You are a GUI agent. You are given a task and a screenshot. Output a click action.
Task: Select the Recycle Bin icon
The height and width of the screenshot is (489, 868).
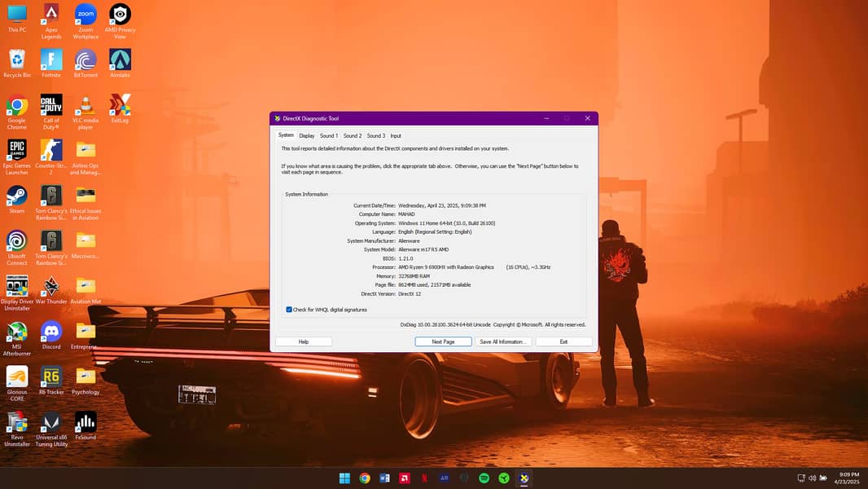17,63
